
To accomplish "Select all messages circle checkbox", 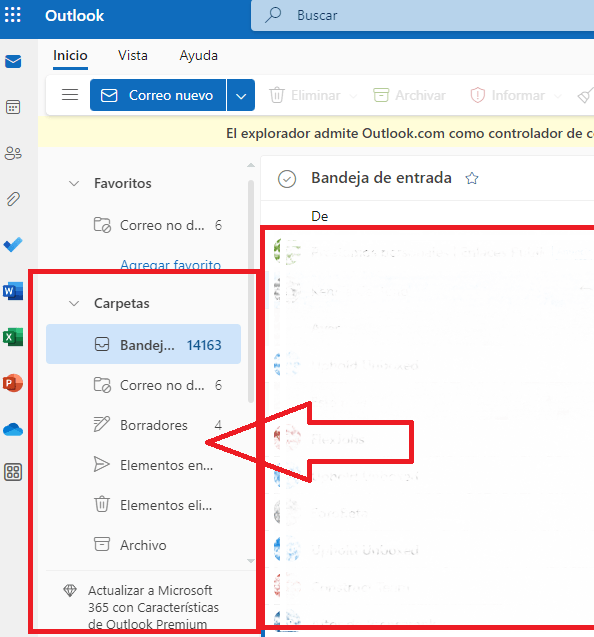I will pos(287,179).
